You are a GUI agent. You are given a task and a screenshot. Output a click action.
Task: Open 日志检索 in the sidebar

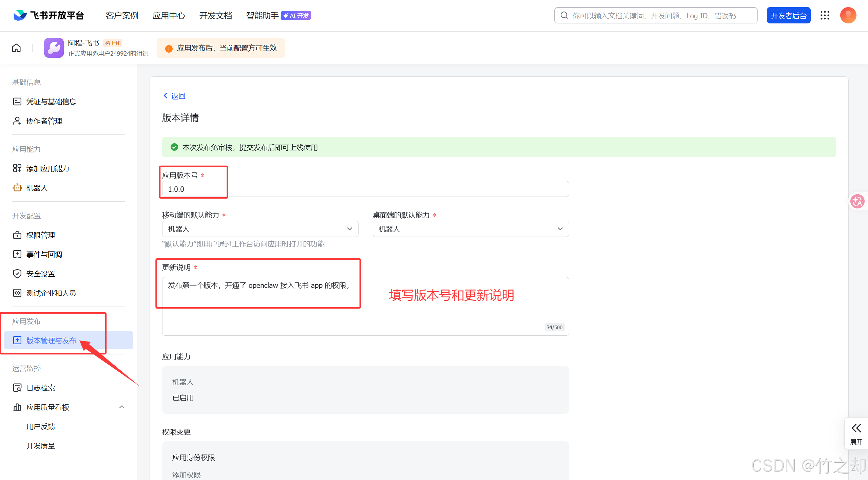point(40,388)
